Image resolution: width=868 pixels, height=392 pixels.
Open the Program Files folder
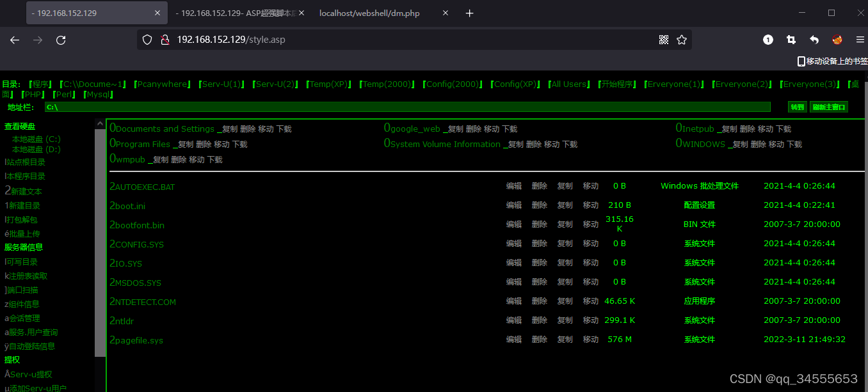coord(143,144)
